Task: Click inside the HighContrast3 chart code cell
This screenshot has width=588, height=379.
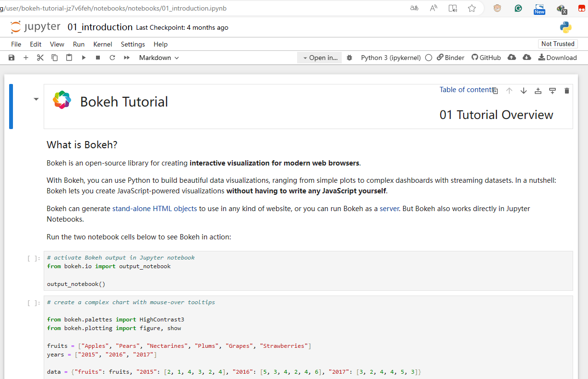Action: coord(308,338)
